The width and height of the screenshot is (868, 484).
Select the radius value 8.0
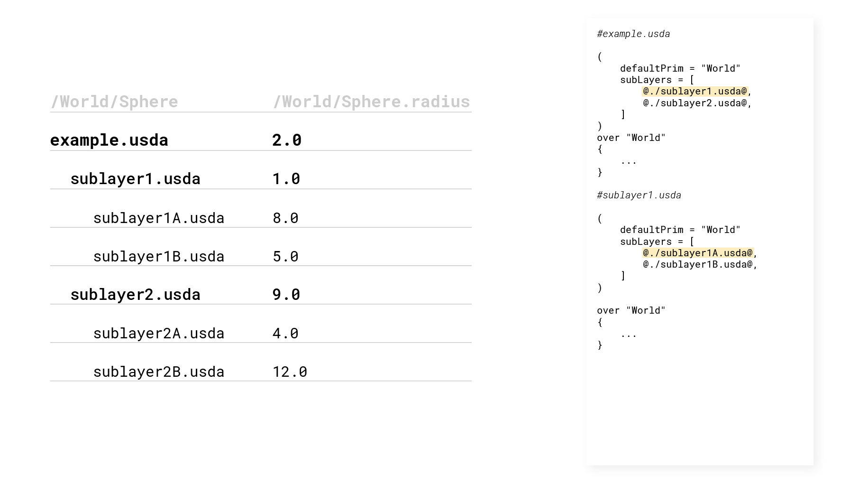tap(285, 218)
